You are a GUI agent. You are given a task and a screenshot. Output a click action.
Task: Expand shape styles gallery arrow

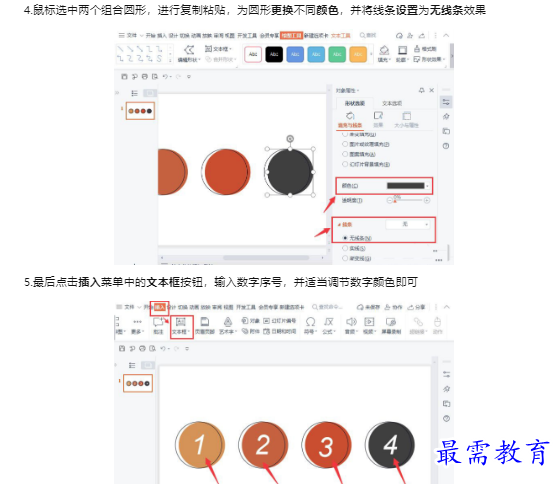371,54
